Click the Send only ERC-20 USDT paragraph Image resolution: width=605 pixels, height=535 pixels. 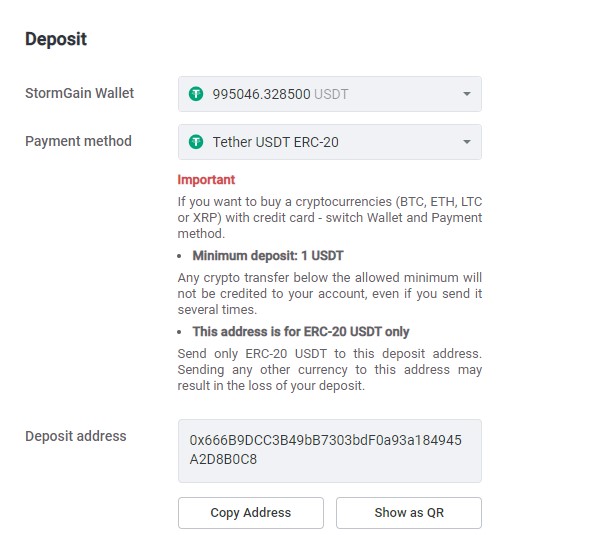329,369
